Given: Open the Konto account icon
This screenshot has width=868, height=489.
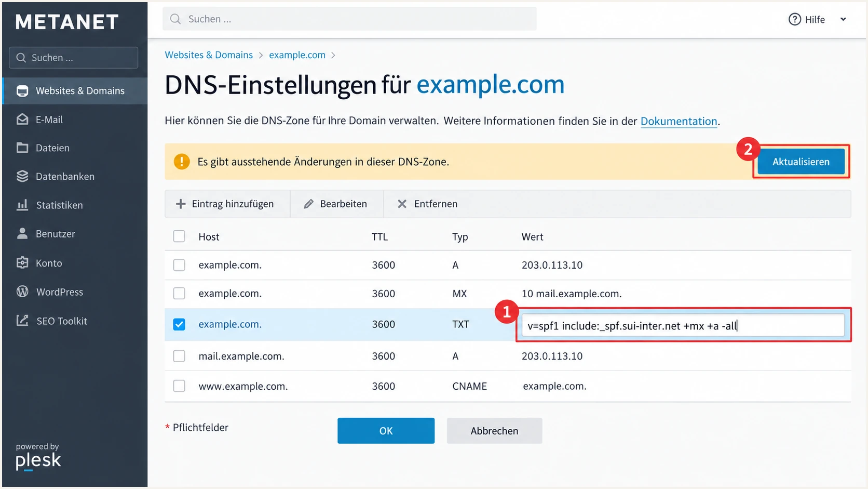Looking at the screenshot, I should (22, 262).
